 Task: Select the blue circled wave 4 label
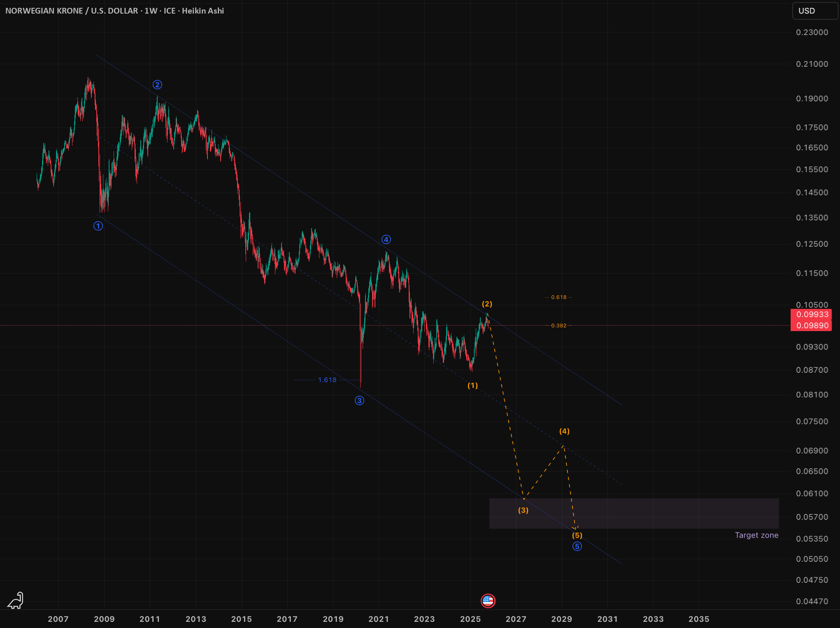386,239
